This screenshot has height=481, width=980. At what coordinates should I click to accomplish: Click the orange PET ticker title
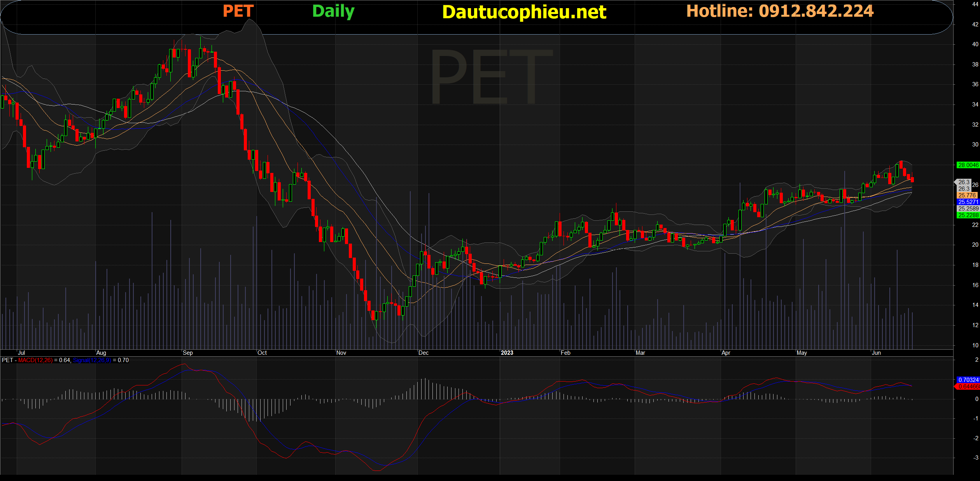[x=238, y=11]
